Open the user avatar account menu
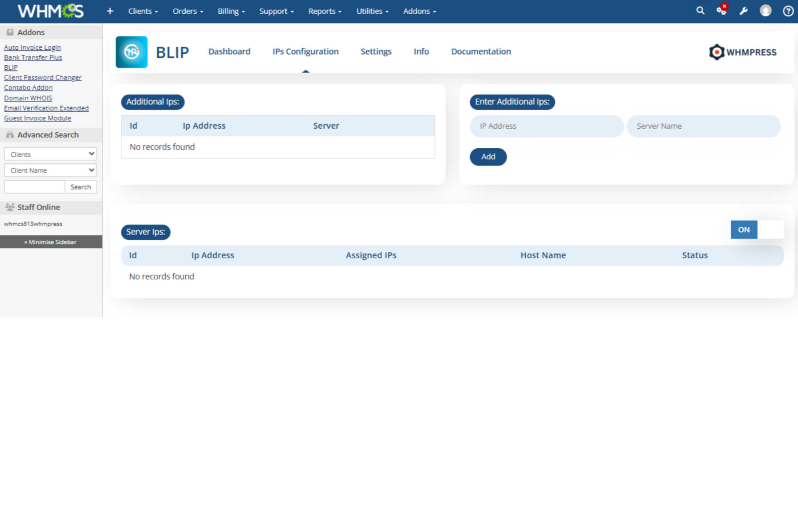The height and width of the screenshot is (532, 798). (765, 11)
